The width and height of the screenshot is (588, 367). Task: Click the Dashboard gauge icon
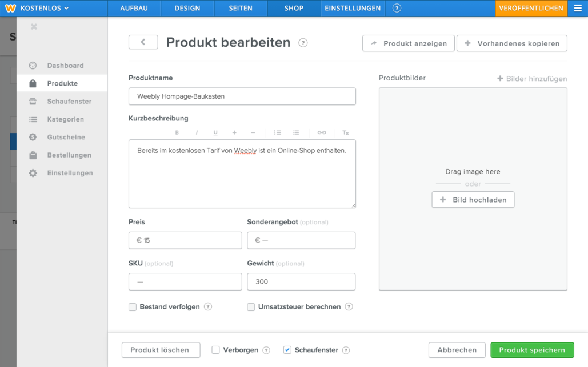[x=33, y=66]
